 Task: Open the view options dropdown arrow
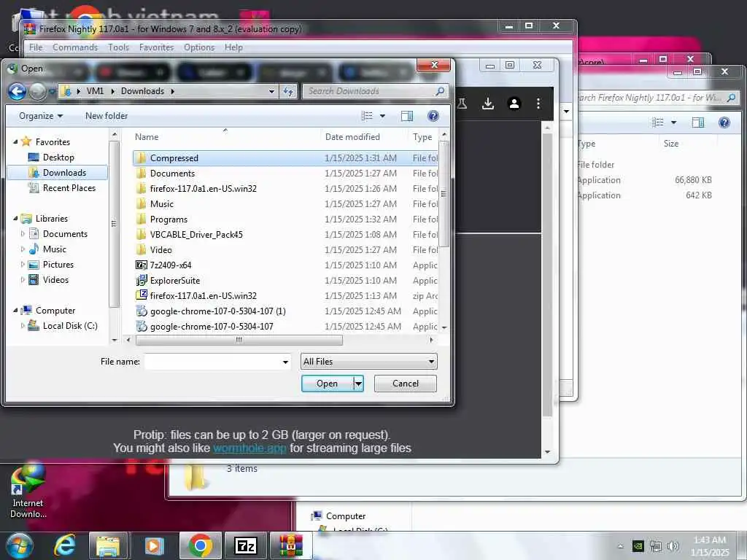[382, 116]
